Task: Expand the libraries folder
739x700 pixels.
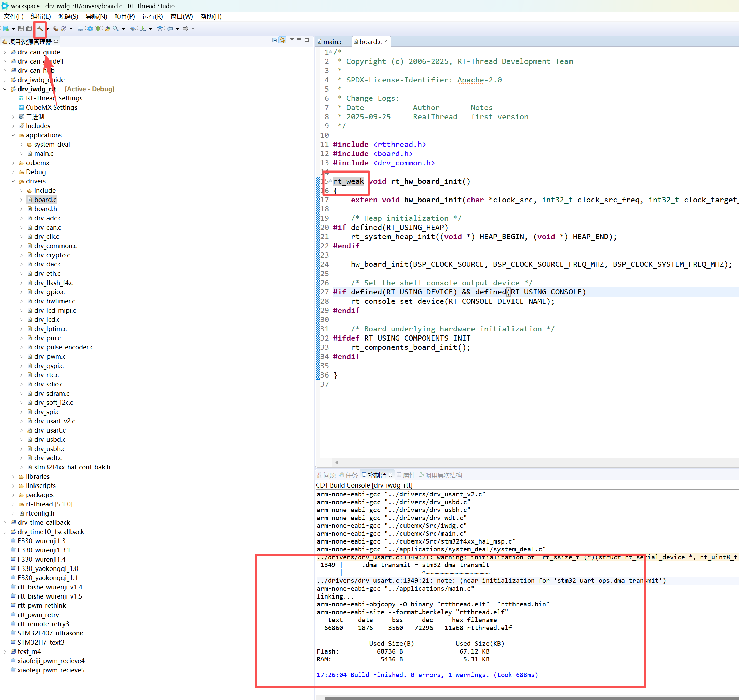Action: click(13, 477)
